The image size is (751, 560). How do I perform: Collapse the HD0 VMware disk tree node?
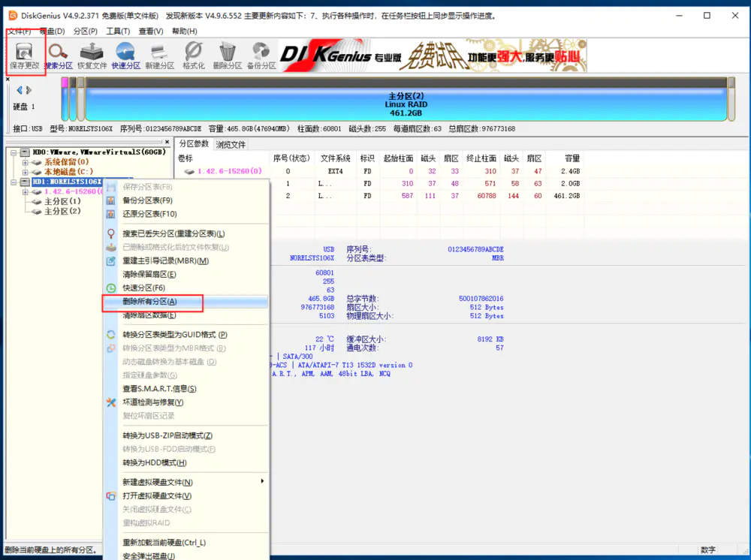(14, 152)
